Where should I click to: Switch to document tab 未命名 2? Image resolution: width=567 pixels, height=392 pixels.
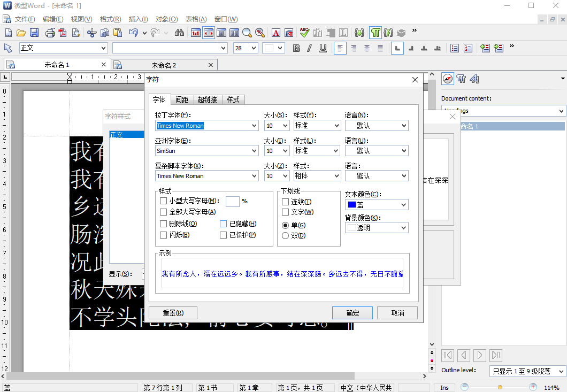click(x=164, y=65)
